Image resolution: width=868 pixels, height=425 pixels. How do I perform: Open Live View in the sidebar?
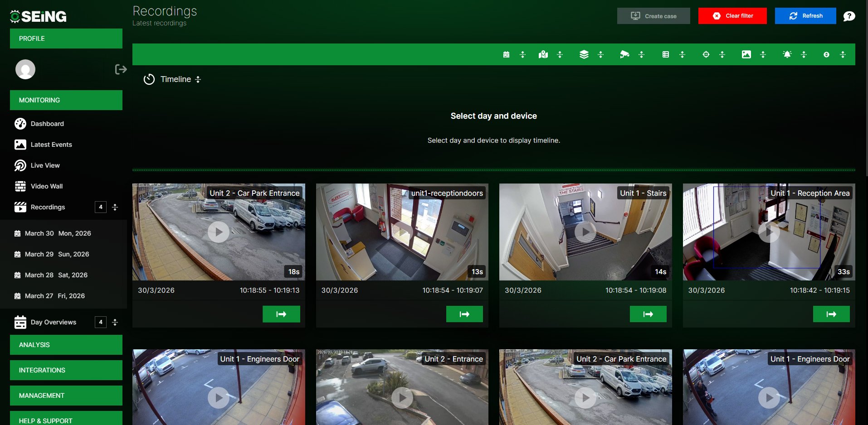(45, 165)
